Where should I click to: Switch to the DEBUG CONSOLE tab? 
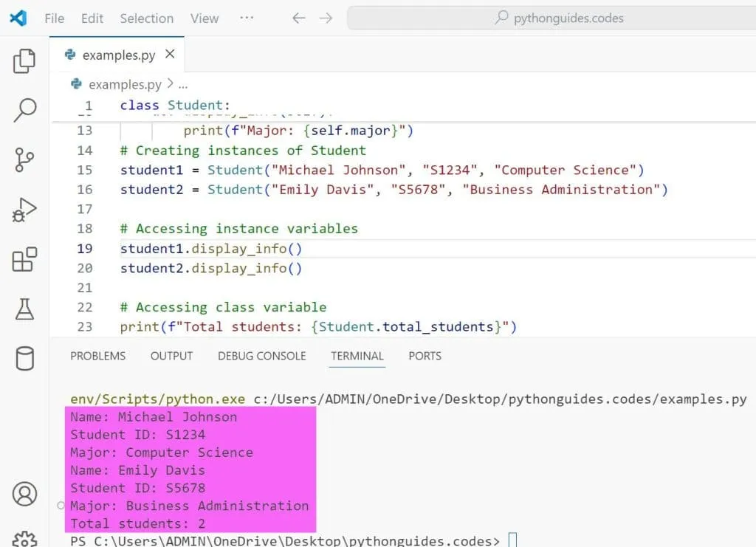pos(261,356)
